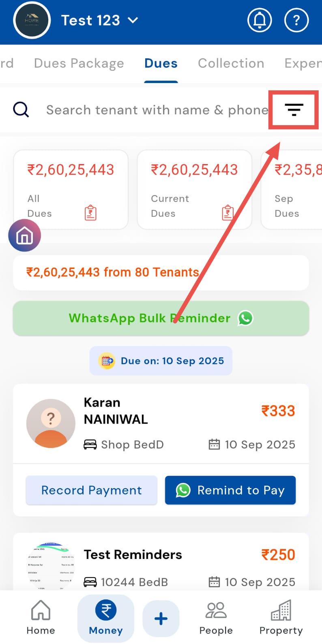This screenshot has height=644, width=322.
Task: Tap the clipboard icon on Current Dues card
Action: pyautogui.click(x=228, y=213)
